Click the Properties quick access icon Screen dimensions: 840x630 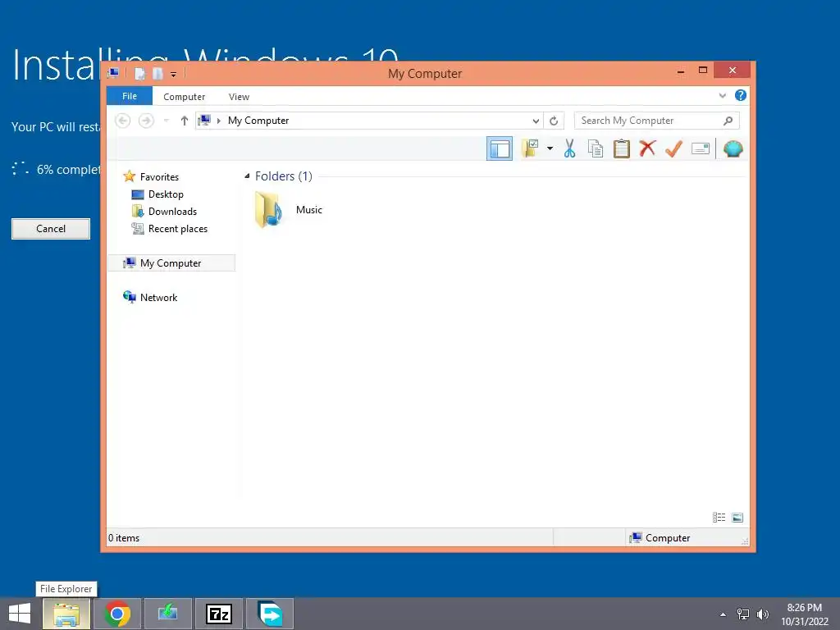tap(140, 73)
